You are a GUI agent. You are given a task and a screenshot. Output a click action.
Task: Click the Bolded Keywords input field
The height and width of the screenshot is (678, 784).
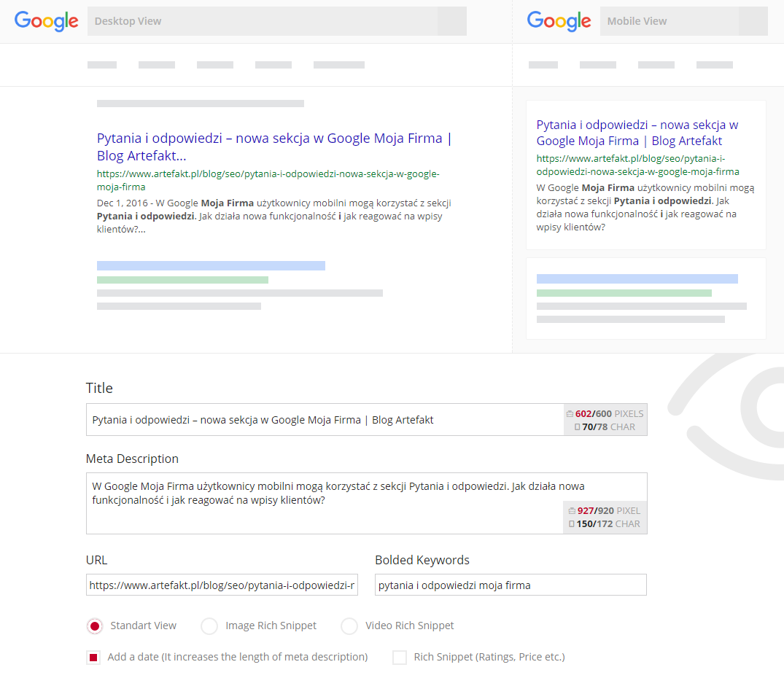pyautogui.click(x=511, y=585)
